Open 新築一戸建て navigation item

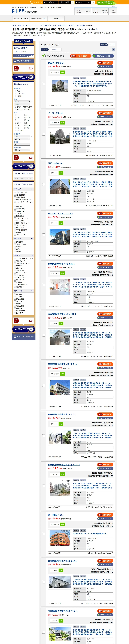point(79,11)
